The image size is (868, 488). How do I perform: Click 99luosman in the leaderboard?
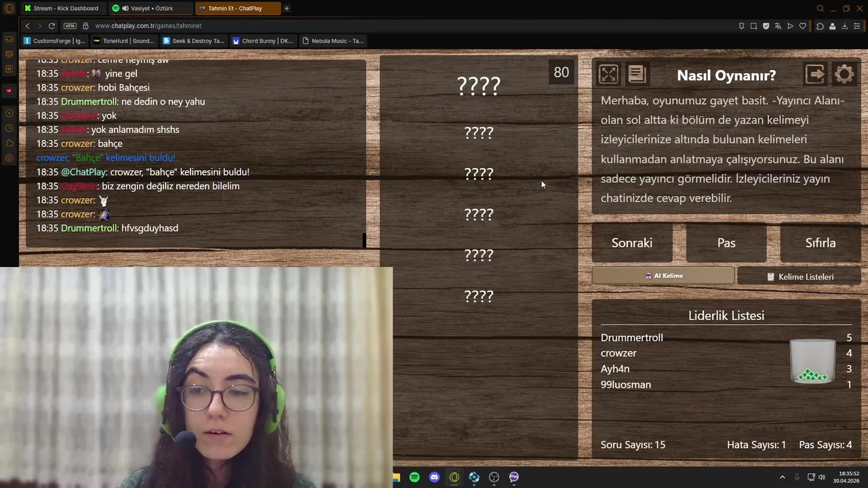626,384
